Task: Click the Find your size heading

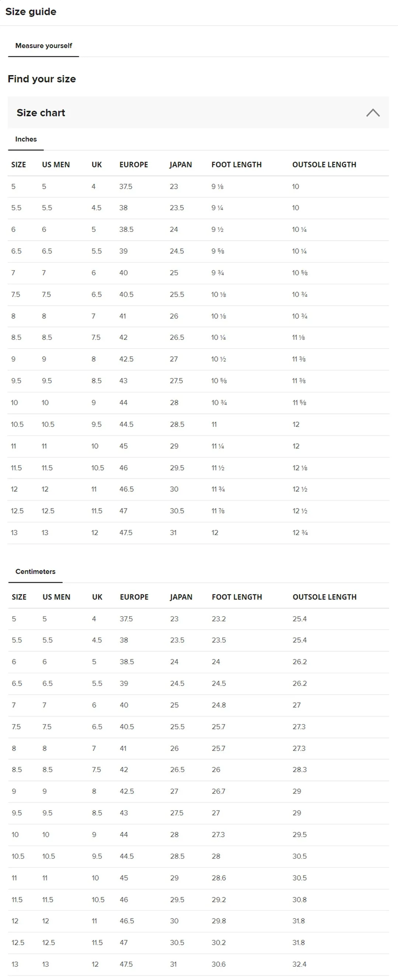Action: [x=42, y=79]
